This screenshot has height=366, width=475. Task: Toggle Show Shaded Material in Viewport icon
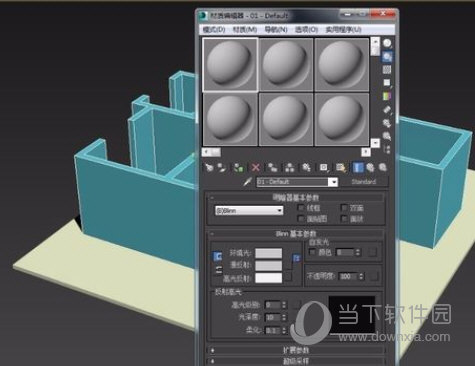[x=341, y=167]
